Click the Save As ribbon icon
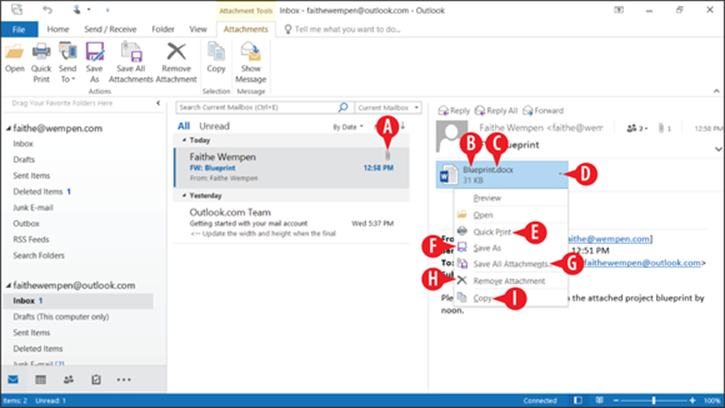This screenshot has height=408, width=725. click(94, 62)
